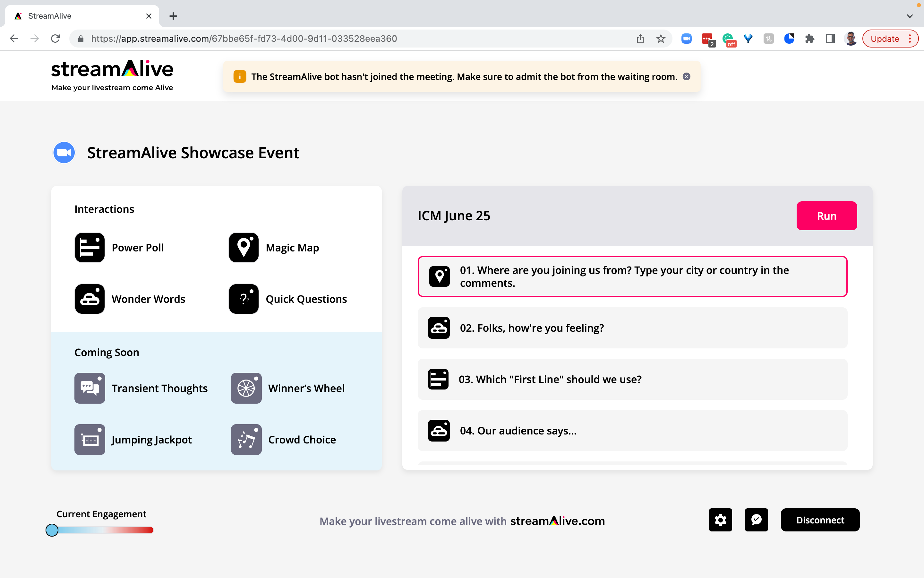Click the cloud icon of question 02
The width and height of the screenshot is (924, 578).
pyautogui.click(x=439, y=328)
